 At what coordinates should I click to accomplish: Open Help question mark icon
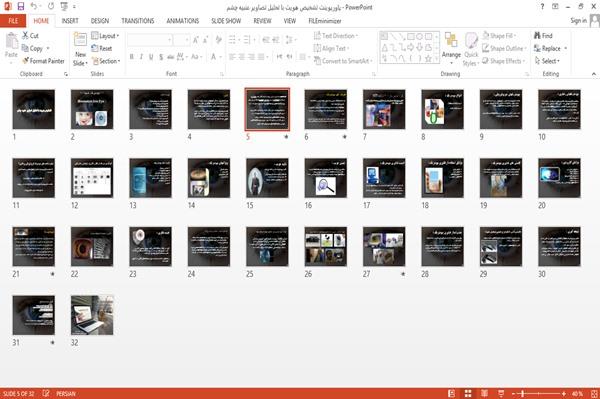[x=542, y=7]
